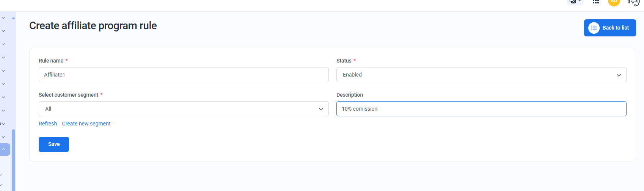This screenshot has height=191, width=644.
Task: Click the Status dropdown chevron arrow
Action: (x=619, y=75)
